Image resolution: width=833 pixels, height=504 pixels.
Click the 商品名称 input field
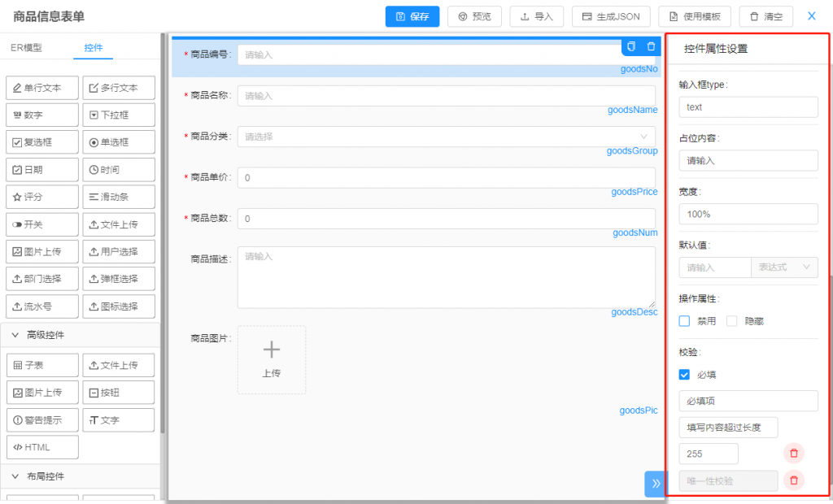446,96
